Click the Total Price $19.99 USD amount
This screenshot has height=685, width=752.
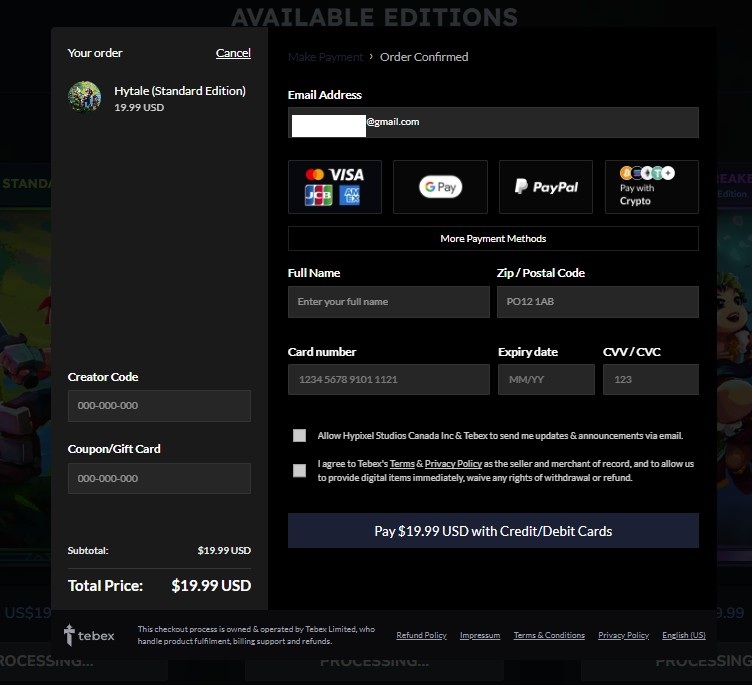(x=211, y=586)
